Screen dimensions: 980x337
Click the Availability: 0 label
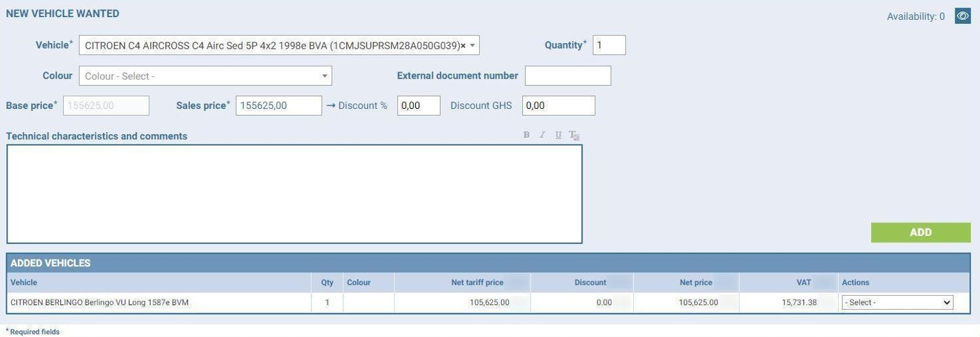click(916, 16)
